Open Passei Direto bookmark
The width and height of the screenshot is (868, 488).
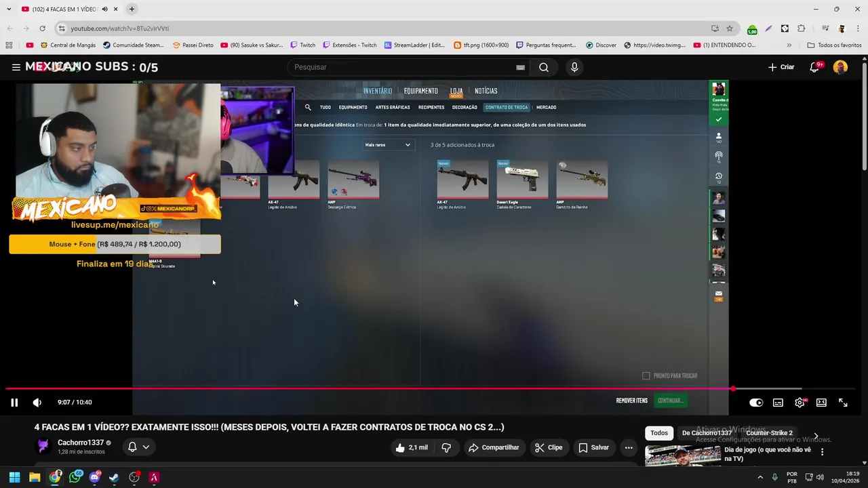[193, 45]
